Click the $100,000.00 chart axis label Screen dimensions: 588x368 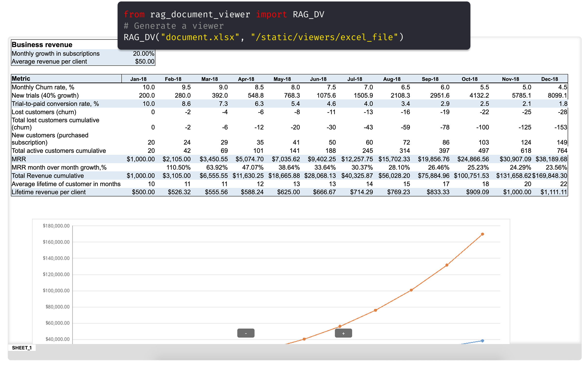(56, 290)
